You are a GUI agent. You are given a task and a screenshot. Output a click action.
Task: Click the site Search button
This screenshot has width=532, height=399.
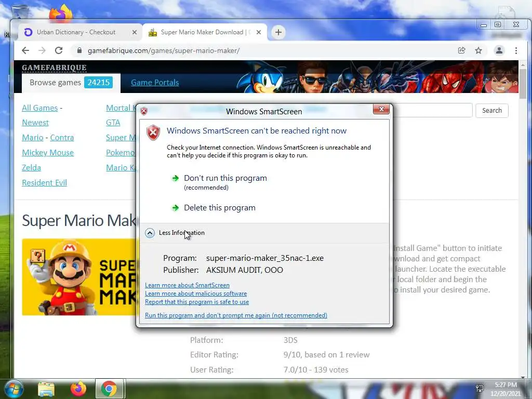(x=491, y=111)
